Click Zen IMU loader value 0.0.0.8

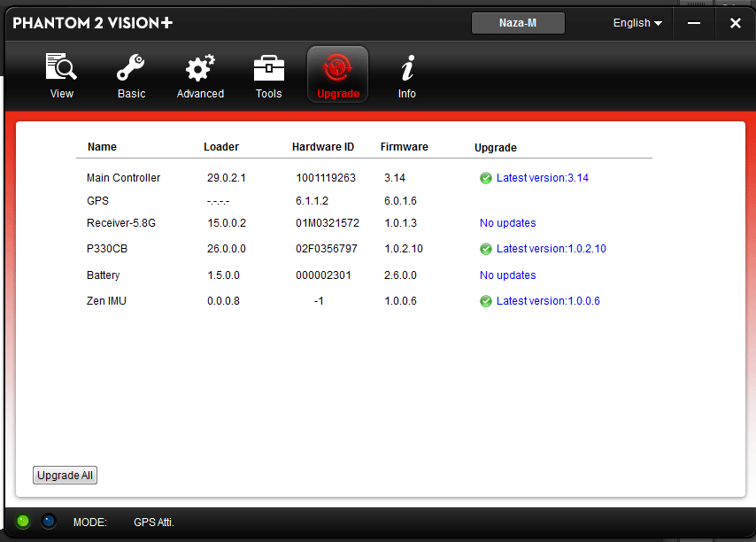click(x=224, y=301)
